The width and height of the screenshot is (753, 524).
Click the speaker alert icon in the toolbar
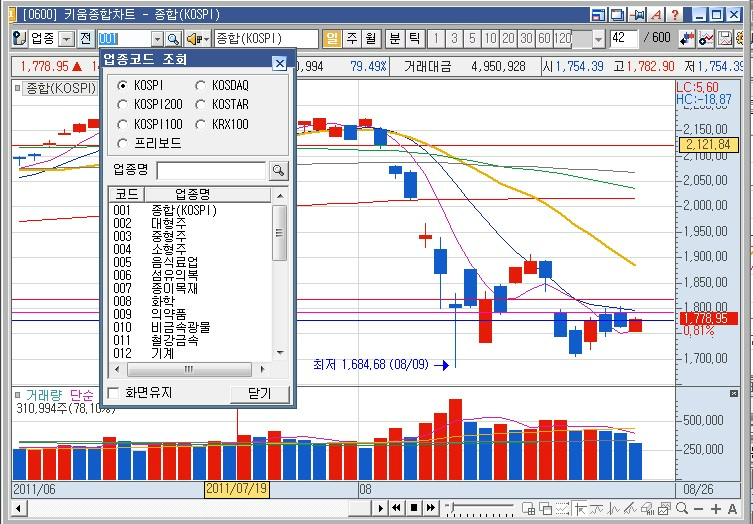point(194,39)
